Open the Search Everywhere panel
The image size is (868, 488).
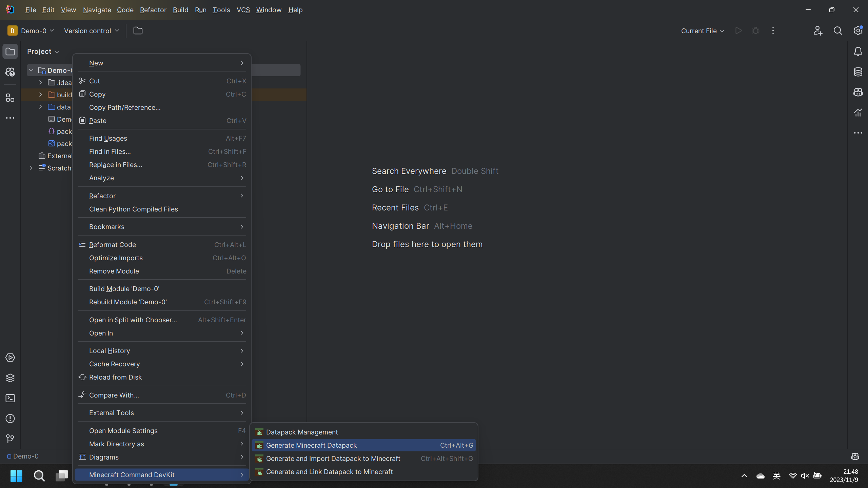coord(837,30)
